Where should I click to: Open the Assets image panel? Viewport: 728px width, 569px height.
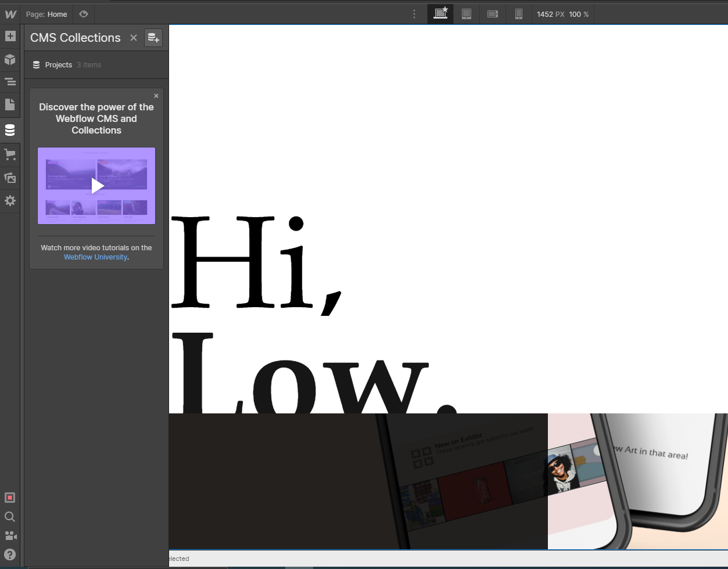point(10,178)
